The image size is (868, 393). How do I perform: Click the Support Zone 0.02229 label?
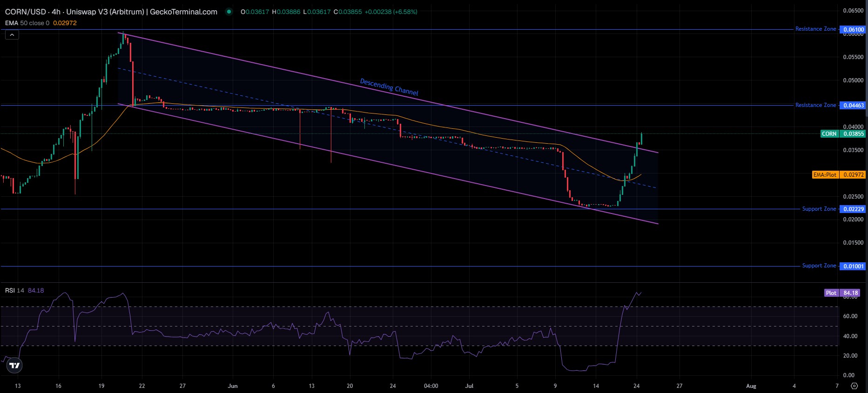(819, 209)
